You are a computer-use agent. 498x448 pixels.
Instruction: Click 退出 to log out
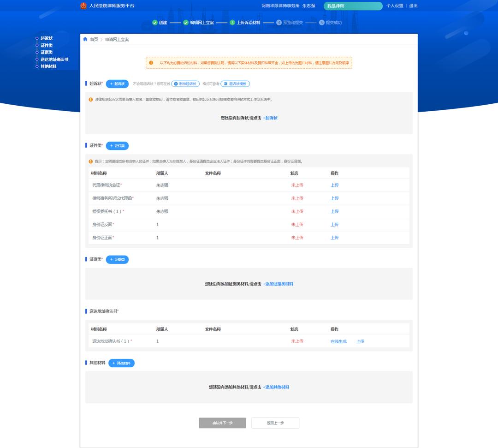413,6
